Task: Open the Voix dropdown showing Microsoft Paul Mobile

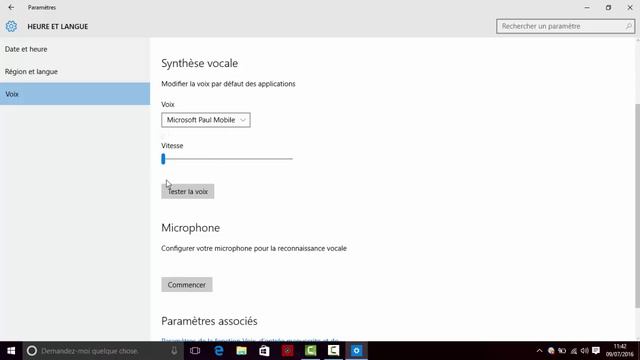Action: tap(206, 120)
